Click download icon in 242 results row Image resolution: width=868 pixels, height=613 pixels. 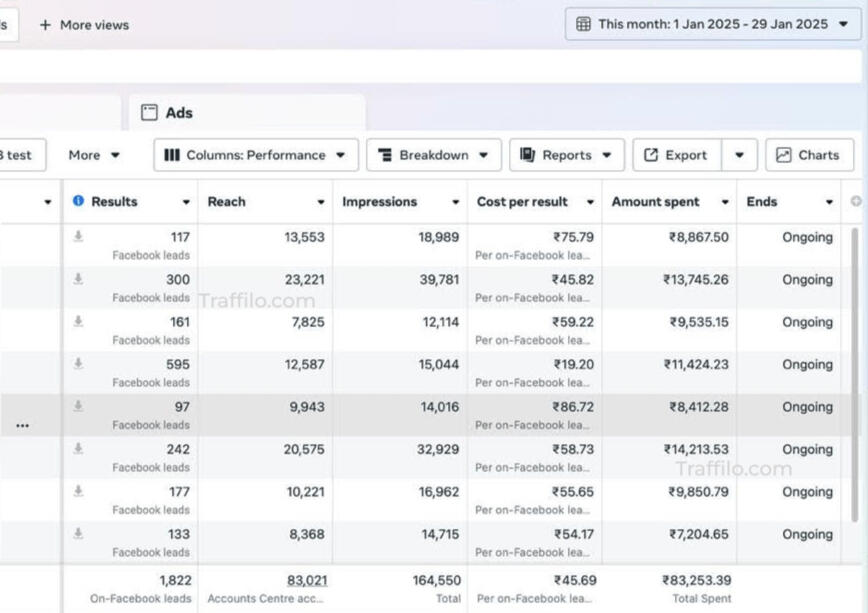[x=78, y=449]
